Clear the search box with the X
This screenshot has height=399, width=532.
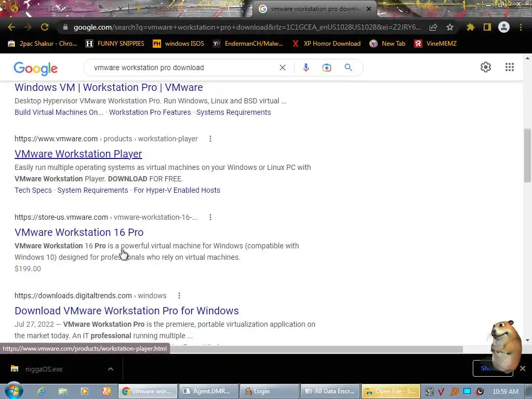click(282, 68)
